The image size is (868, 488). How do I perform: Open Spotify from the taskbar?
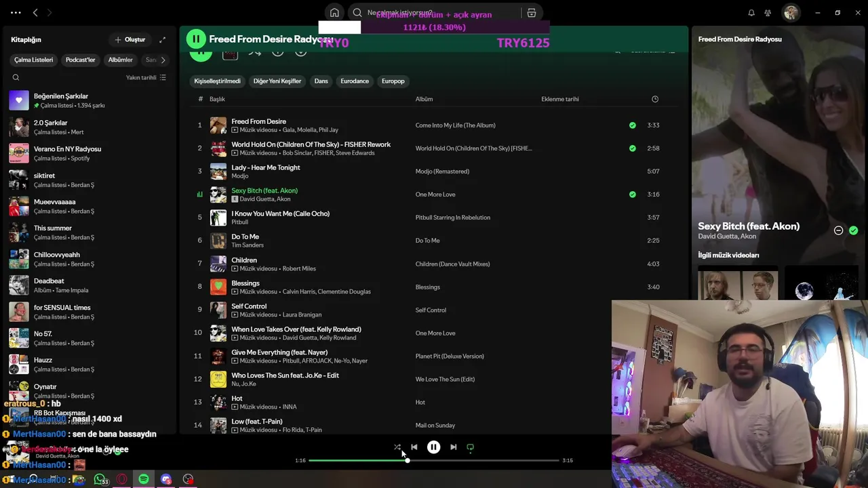click(144, 479)
